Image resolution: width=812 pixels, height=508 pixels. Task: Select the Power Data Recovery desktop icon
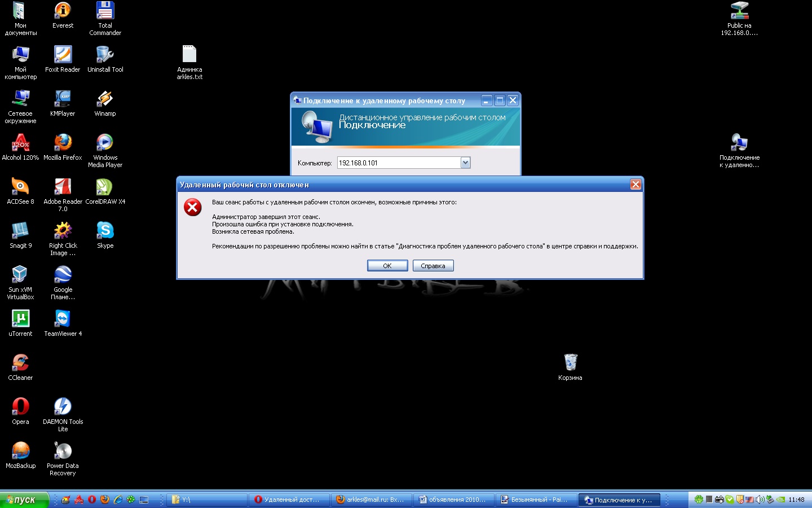(x=63, y=459)
